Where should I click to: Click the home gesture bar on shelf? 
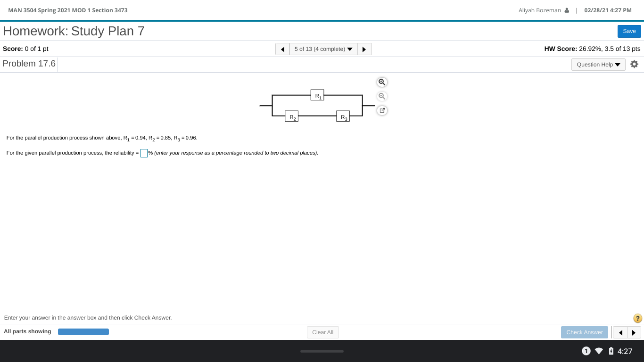[322, 351]
